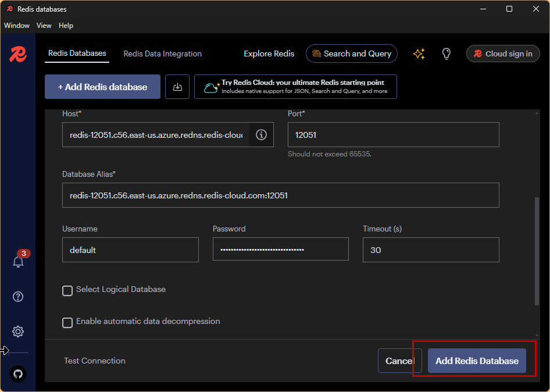This screenshot has width=550, height=392.
Task: Click the Redis logo in the sidebar
Action: tap(18, 54)
